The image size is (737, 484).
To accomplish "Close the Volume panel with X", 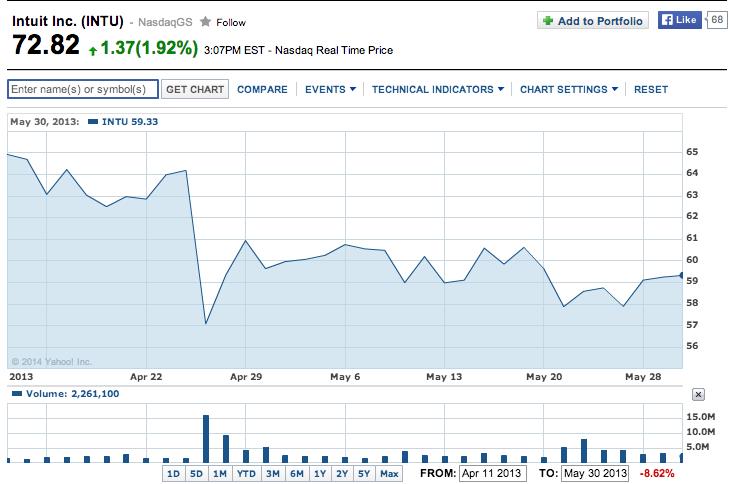I will [x=698, y=394].
